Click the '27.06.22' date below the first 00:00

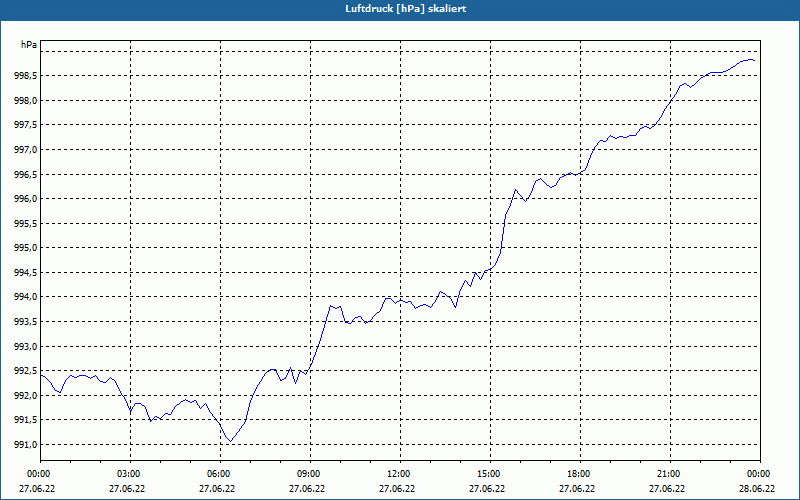pyautogui.click(x=37, y=488)
